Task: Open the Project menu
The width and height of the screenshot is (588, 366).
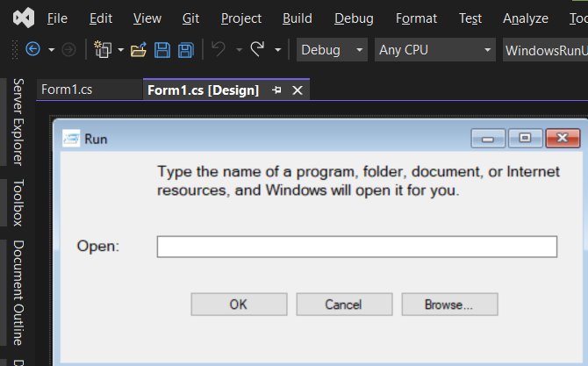Action: (x=241, y=18)
